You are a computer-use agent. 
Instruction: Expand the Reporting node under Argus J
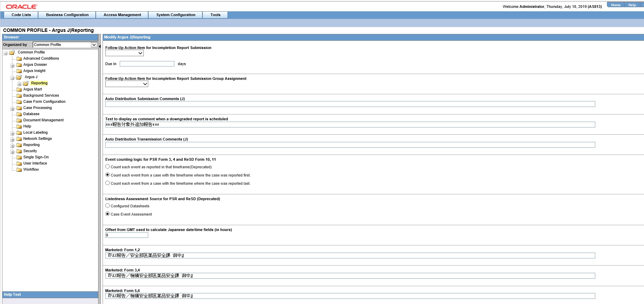coord(19,84)
